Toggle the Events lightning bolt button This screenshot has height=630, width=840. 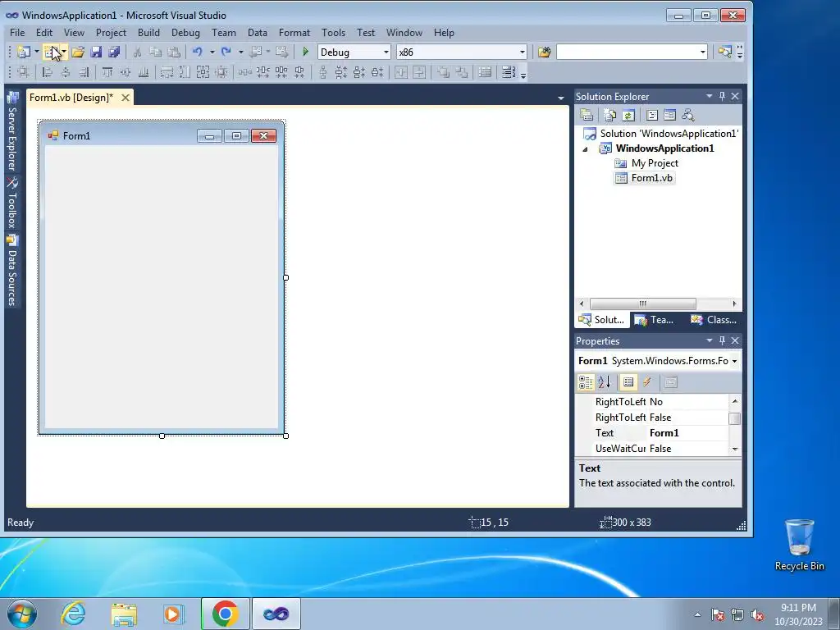coord(647,382)
